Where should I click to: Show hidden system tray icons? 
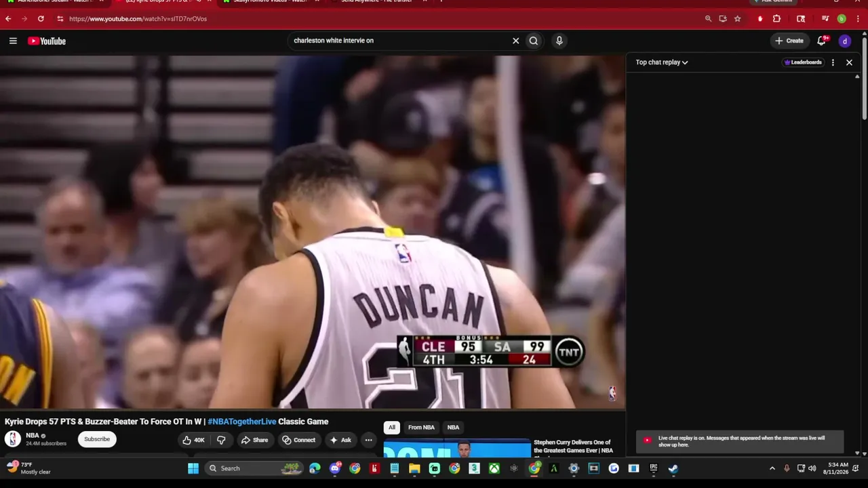[772, 468]
